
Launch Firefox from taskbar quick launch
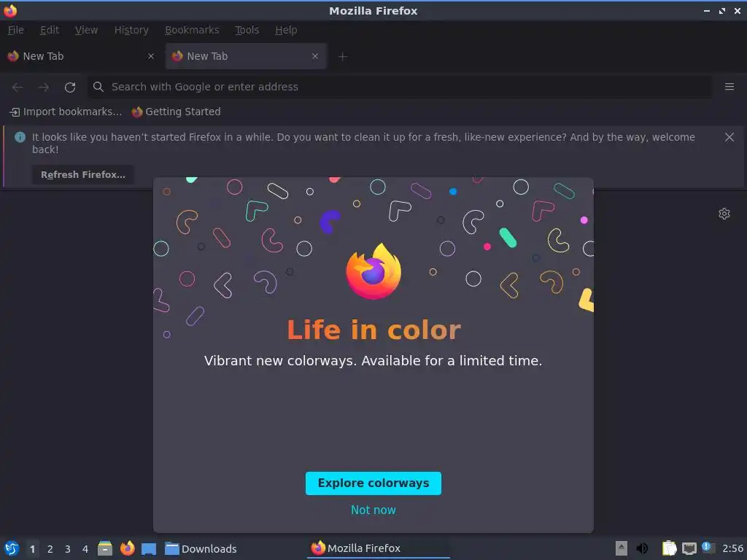pyautogui.click(x=127, y=548)
